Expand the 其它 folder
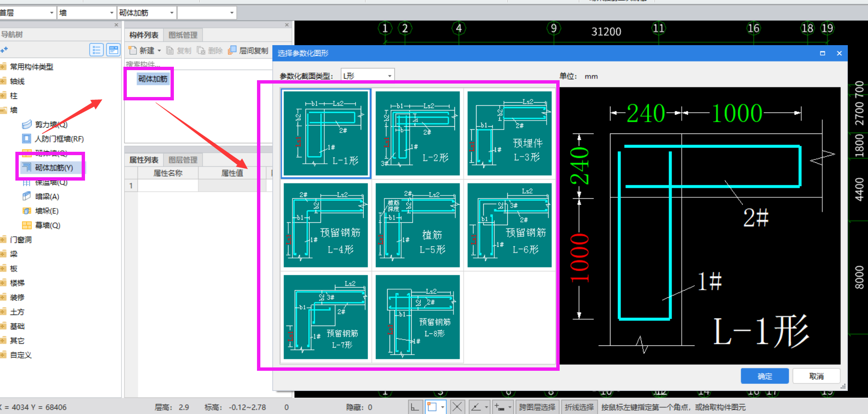The image size is (868, 414). pyautogui.click(x=4, y=341)
